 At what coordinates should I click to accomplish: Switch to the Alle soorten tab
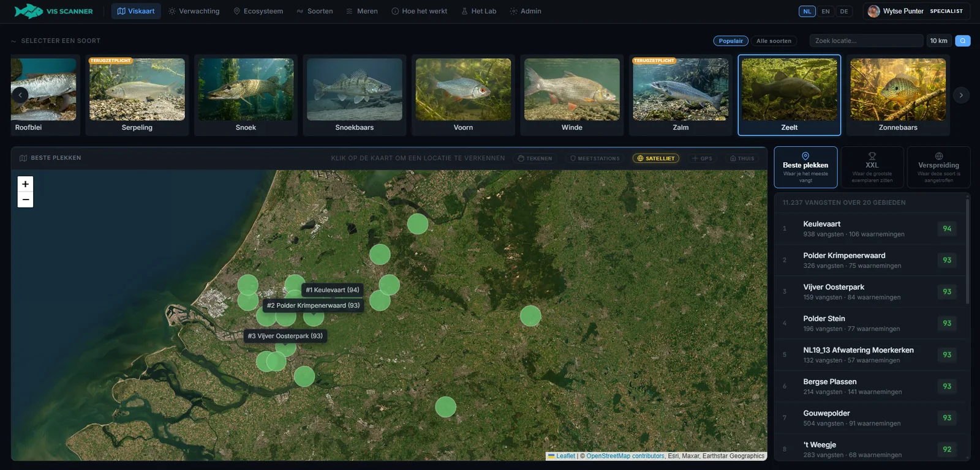[x=774, y=41]
